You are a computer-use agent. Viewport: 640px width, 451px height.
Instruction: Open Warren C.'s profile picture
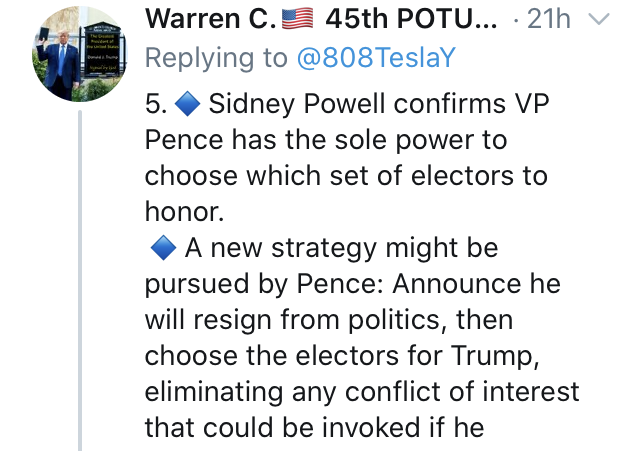coord(80,54)
